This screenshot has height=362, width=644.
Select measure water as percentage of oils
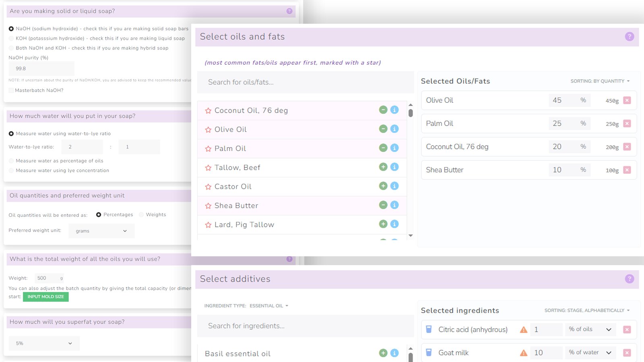(x=11, y=161)
